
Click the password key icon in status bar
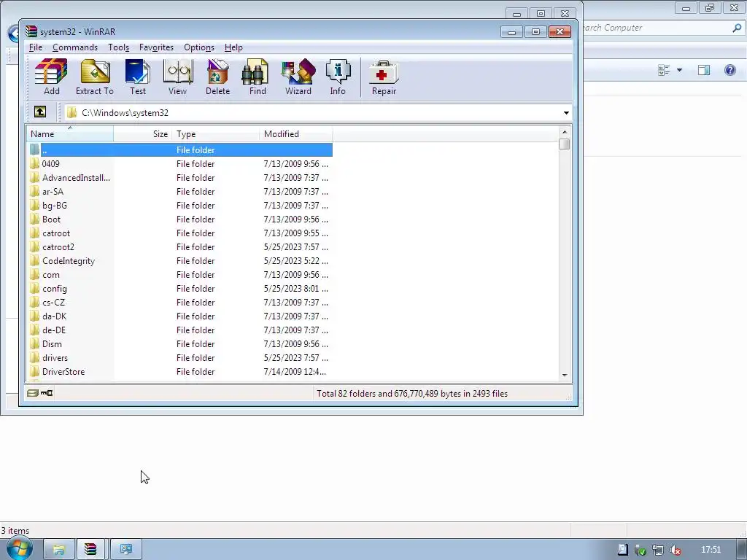[x=47, y=393]
